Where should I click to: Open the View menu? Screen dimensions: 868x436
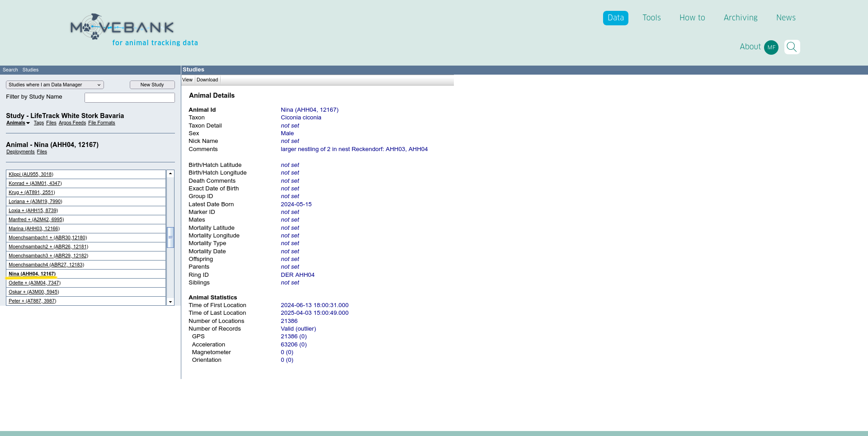[x=187, y=80]
